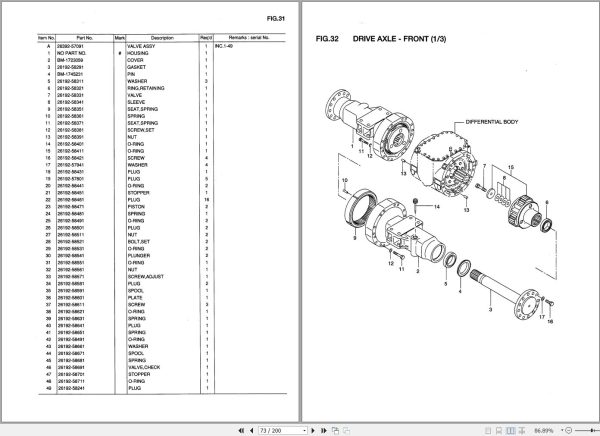This screenshot has width=600, height=436.
Task: Click the Item No. column header
Action: point(47,38)
